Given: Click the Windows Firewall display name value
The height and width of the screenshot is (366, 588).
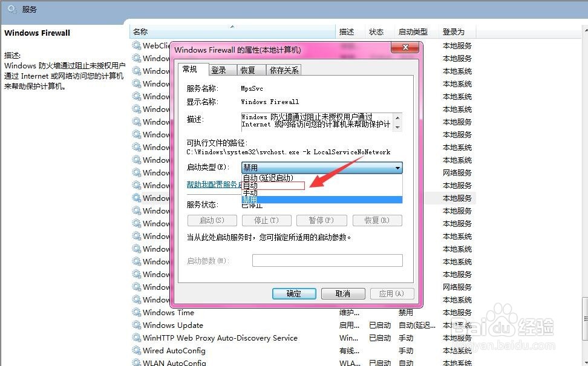Looking at the screenshot, I should click(x=270, y=102).
